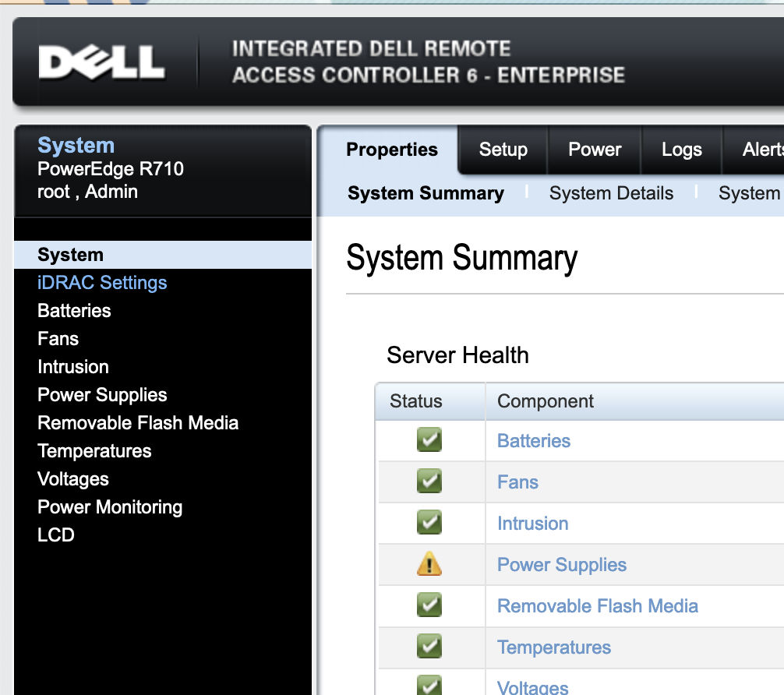The width and height of the screenshot is (784, 695).
Task: Click the Temperatures green checkmark icon
Action: click(430, 647)
